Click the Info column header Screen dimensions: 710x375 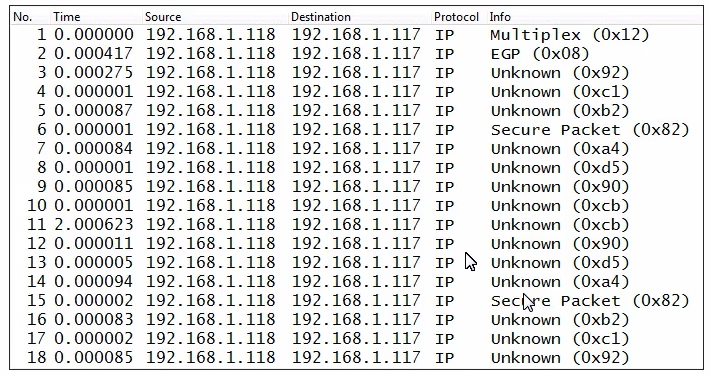[595, 17]
